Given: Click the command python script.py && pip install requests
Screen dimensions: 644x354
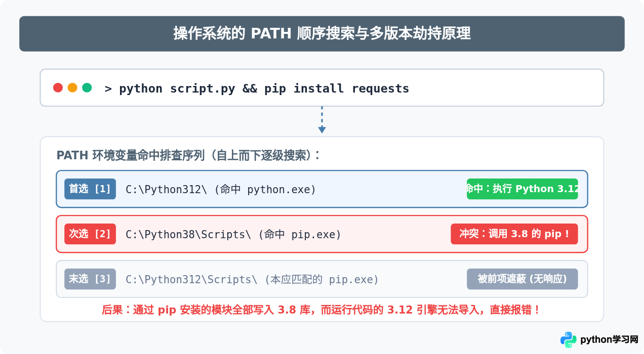Looking at the screenshot, I should pyautogui.click(x=264, y=88).
